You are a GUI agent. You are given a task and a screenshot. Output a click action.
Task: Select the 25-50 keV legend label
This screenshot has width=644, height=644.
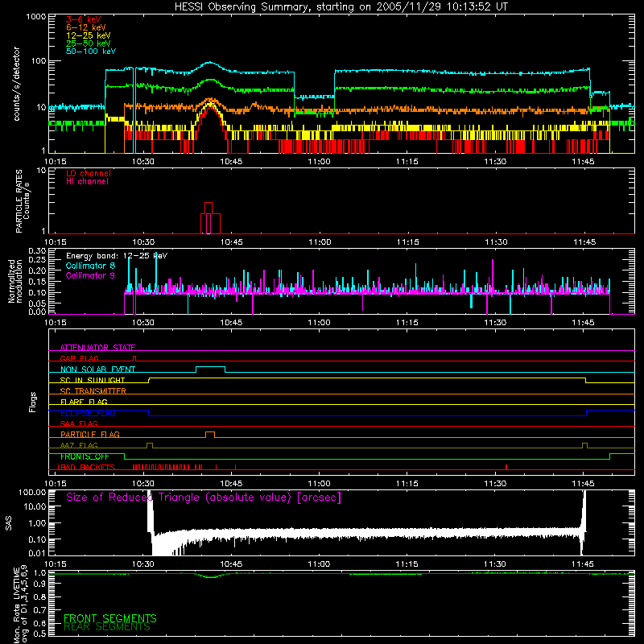(x=89, y=43)
